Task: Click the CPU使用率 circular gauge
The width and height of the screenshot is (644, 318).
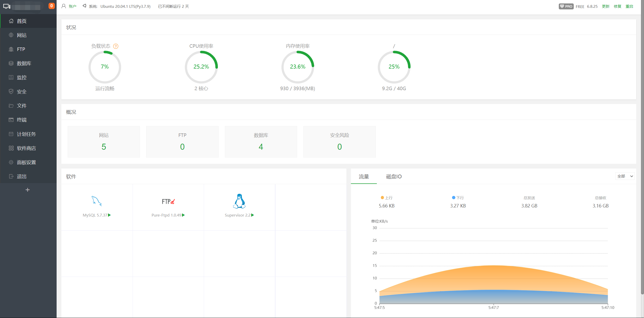Action: click(x=201, y=67)
